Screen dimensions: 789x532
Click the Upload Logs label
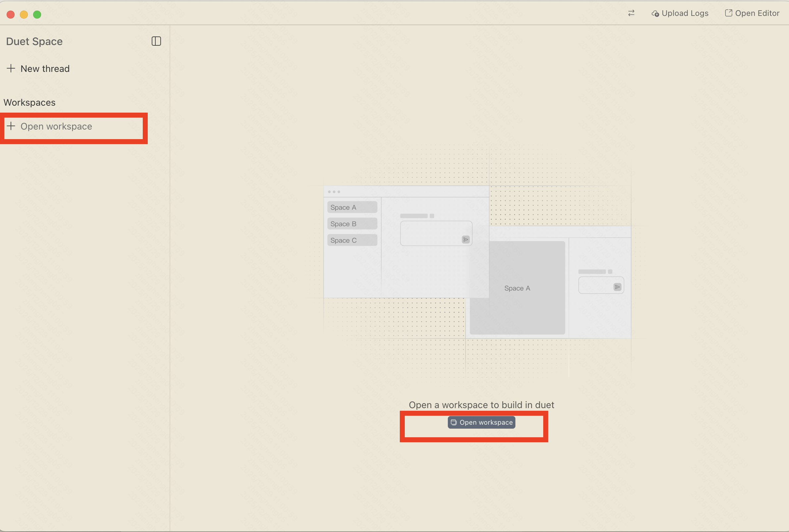(x=685, y=13)
